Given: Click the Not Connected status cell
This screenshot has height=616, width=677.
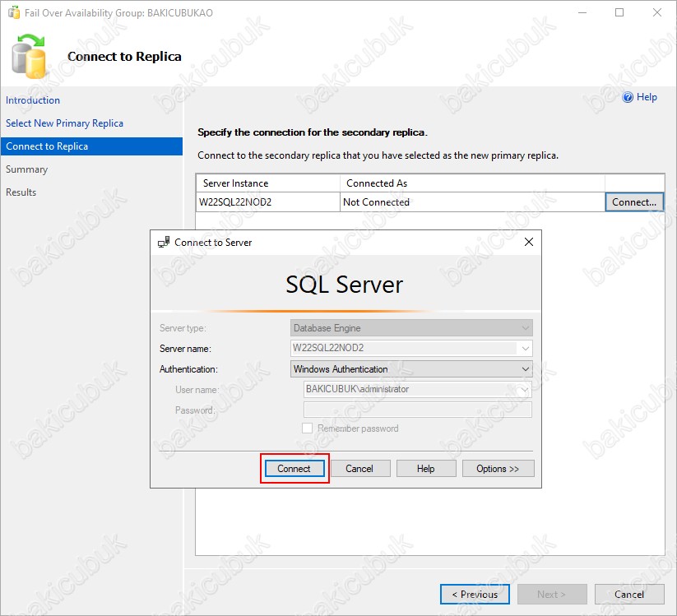Looking at the screenshot, I should click(x=472, y=202).
